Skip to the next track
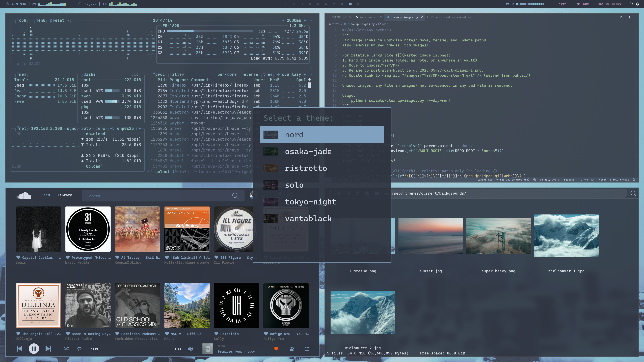 coord(48,349)
